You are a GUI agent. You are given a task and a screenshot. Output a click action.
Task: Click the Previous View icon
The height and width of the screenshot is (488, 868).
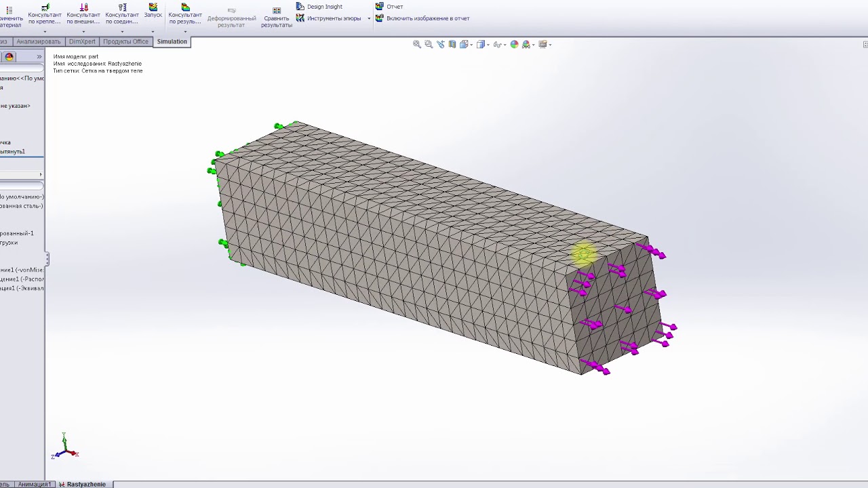(x=441, y=44)
